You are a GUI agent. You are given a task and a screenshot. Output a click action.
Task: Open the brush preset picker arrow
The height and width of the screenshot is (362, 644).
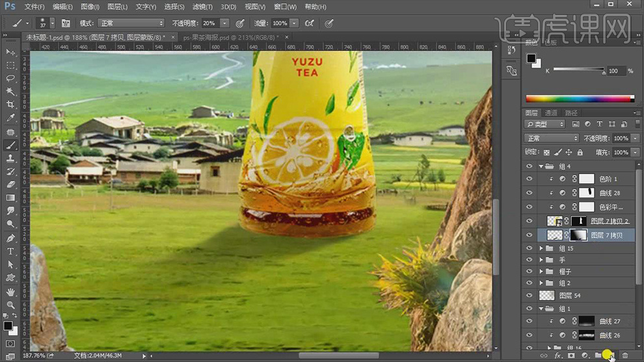pyautogui.click(x=52, y=23)
